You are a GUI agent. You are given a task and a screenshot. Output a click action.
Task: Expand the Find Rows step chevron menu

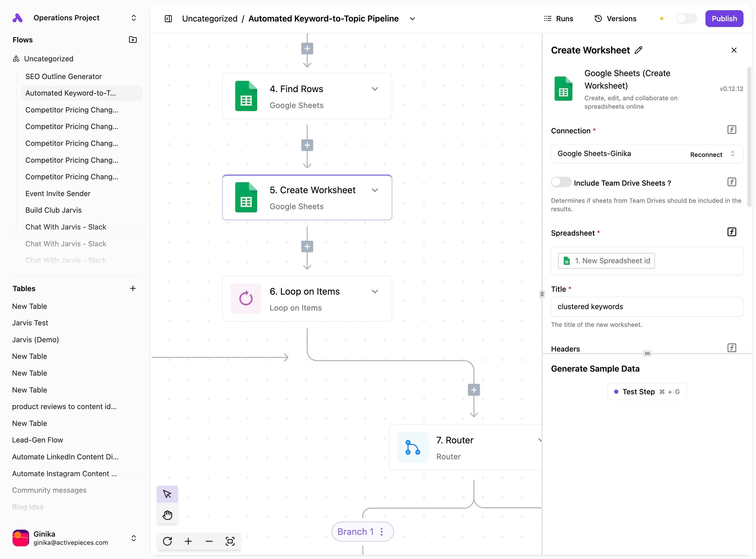[x=375, y=89]
